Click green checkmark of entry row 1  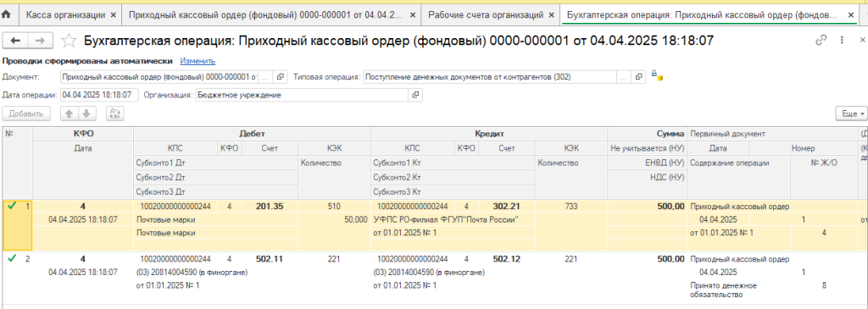[13, 207]
